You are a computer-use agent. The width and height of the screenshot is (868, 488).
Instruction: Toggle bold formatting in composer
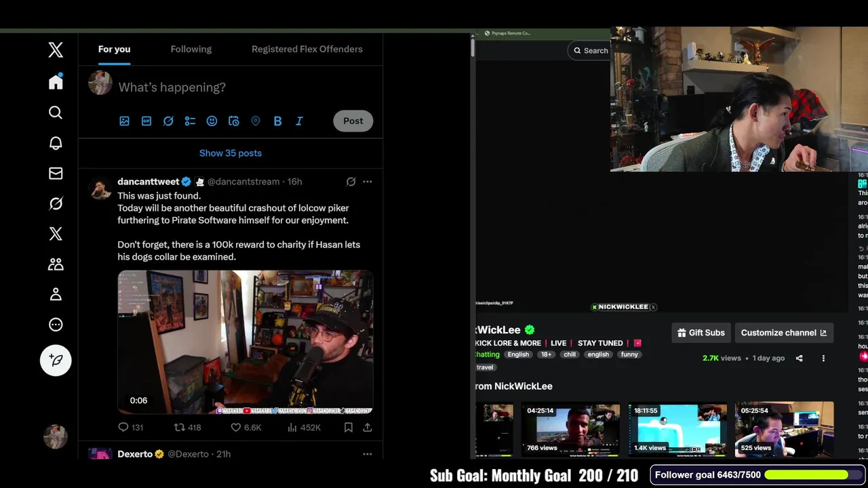[277, 121]
